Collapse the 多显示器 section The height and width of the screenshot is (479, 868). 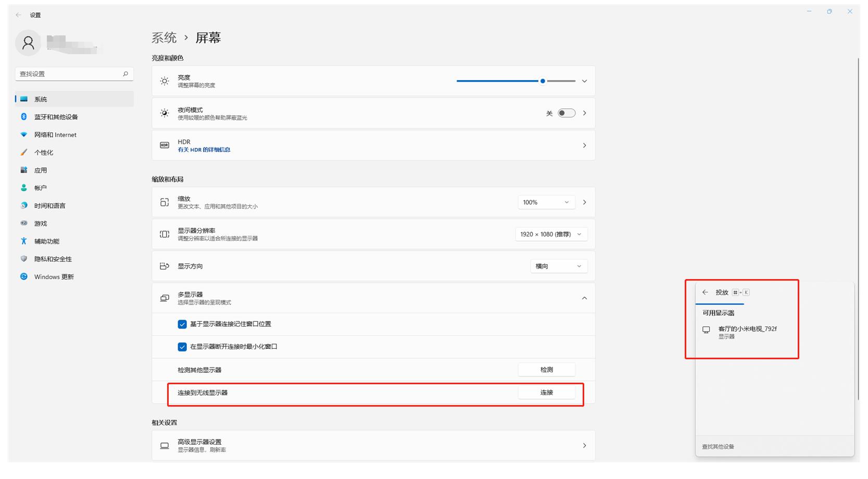[584, 298]
